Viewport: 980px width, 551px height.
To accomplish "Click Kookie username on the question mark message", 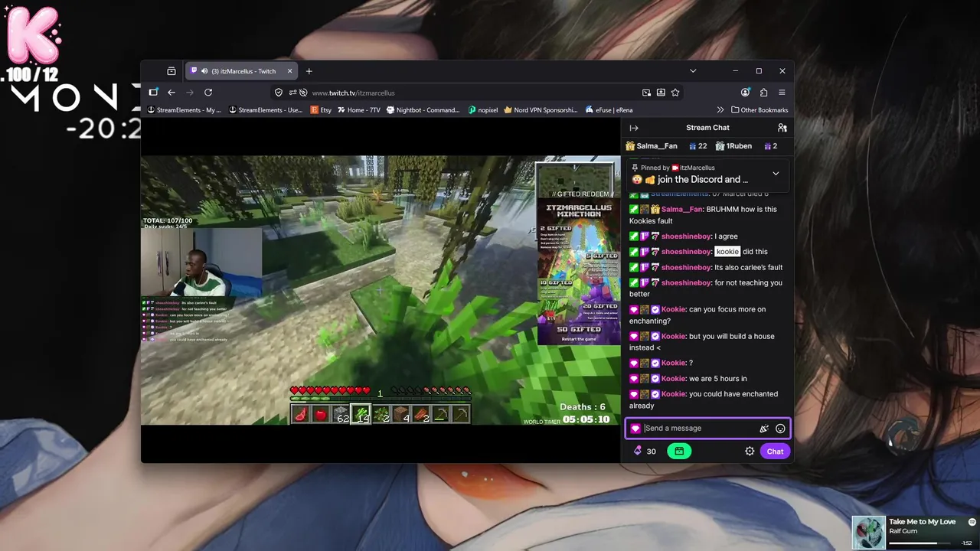I will [x=674, y=363].
